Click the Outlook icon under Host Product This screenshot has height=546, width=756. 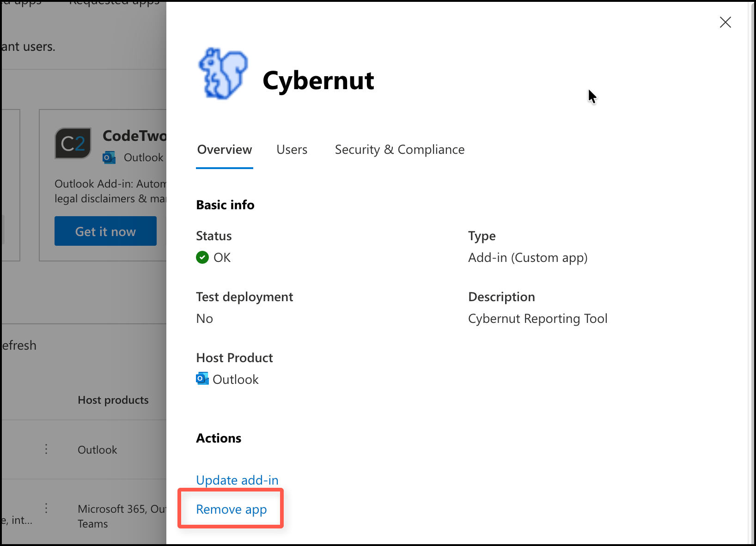[202, 379]
